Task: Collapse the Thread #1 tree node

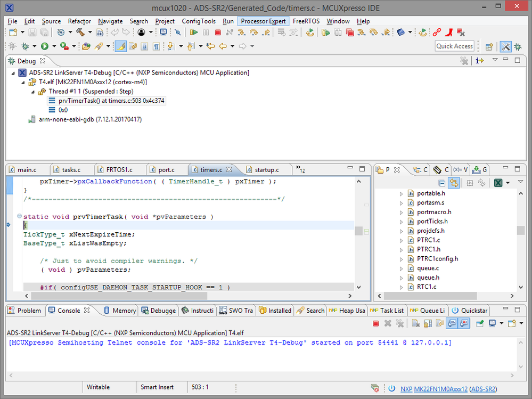Action: pos(33,92)
